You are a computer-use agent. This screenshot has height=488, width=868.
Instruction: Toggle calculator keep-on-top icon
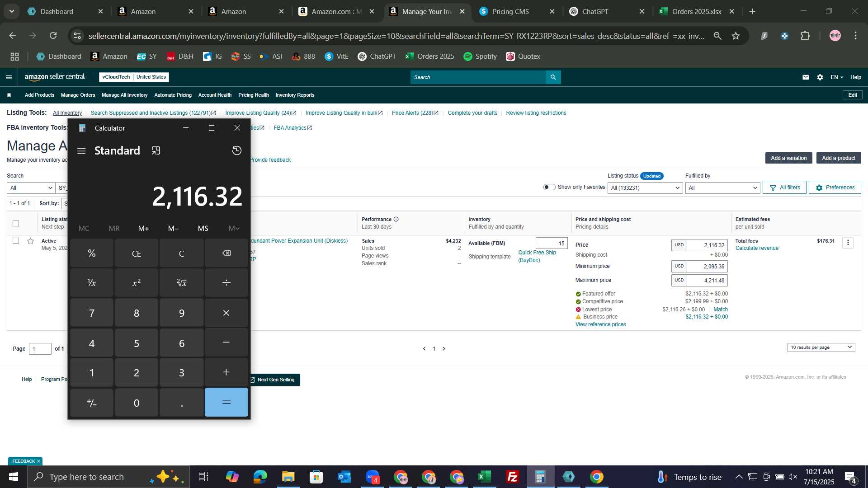156,150
